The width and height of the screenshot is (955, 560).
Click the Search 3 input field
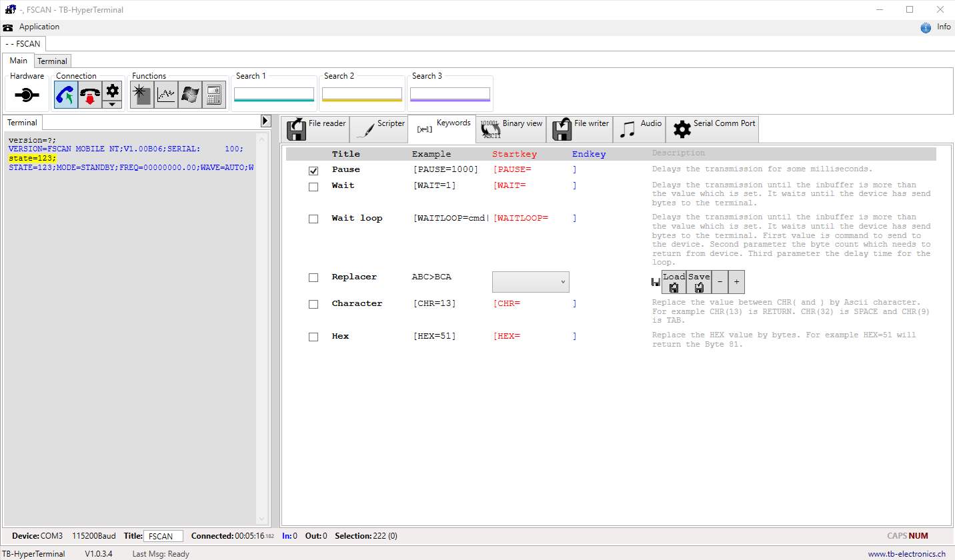click(450, 94)
